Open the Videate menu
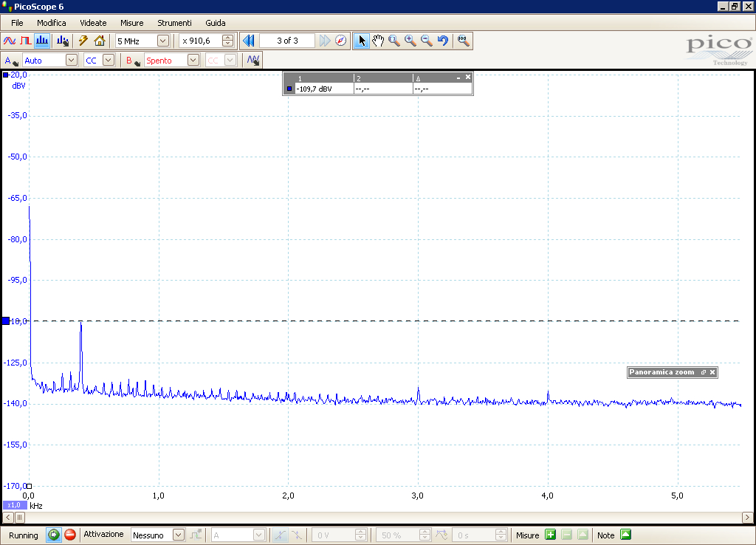Viewport: 756px width, 545px height. pos(93,23)
